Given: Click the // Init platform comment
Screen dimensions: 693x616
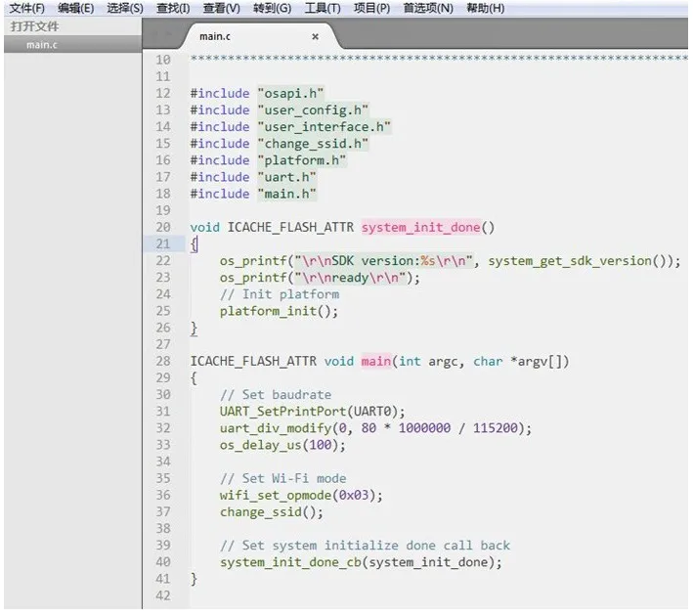Looking at the screenshot, I should pos(280,294).
